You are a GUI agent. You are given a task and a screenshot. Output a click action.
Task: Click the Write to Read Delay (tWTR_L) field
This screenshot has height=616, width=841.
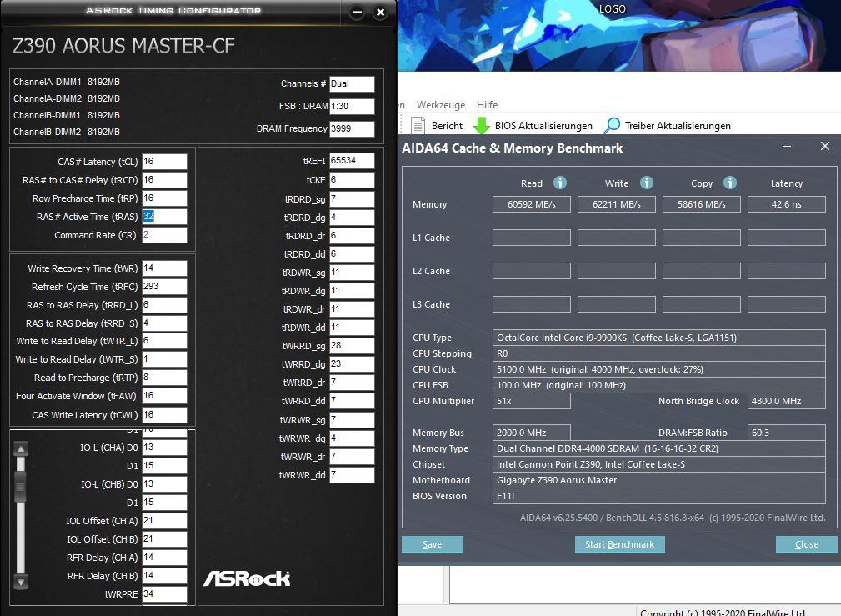(164, 341)
